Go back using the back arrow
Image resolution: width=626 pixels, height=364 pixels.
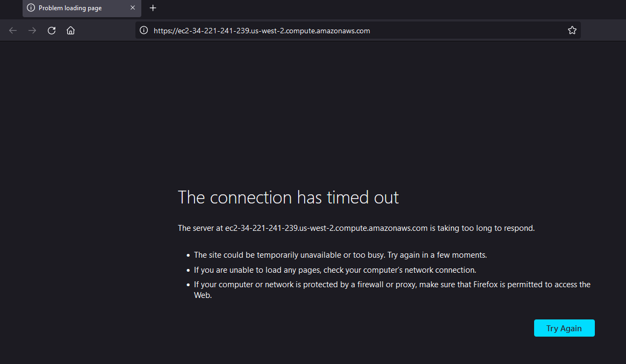coord(13,31)
